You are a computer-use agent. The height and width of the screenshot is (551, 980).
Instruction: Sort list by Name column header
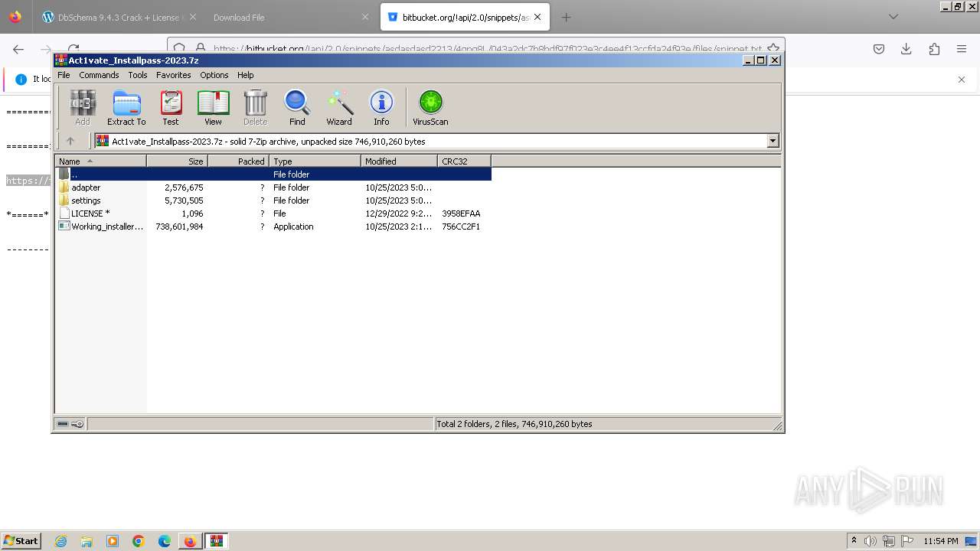[x=100, y=161]
